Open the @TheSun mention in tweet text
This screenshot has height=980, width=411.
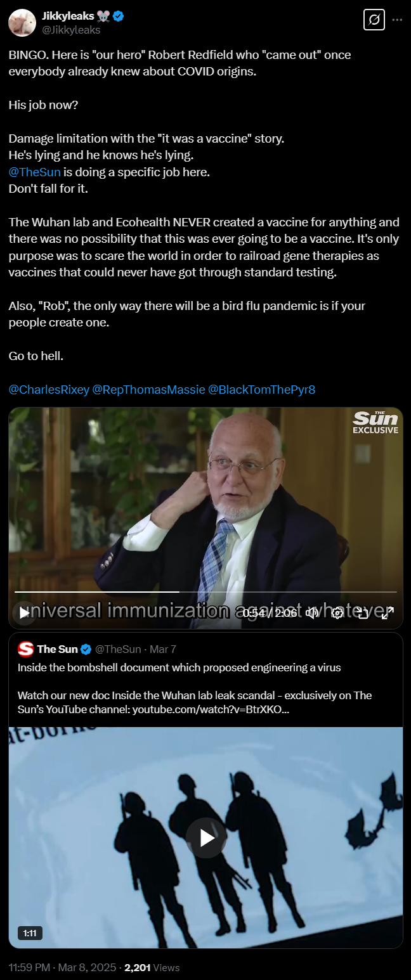pyautogui.click(x=35, y=172)
